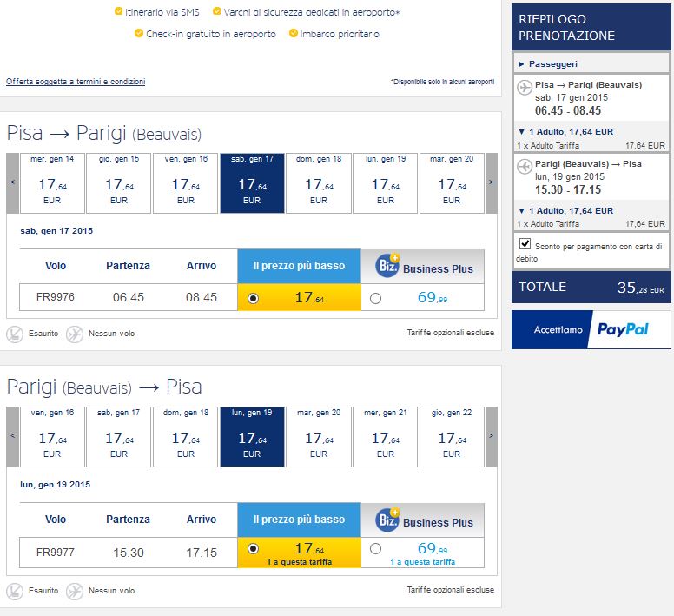Select the 17,64 lowest fare for FR9976
This screenshot has width=674, height=616.
[x=253, y=298]
